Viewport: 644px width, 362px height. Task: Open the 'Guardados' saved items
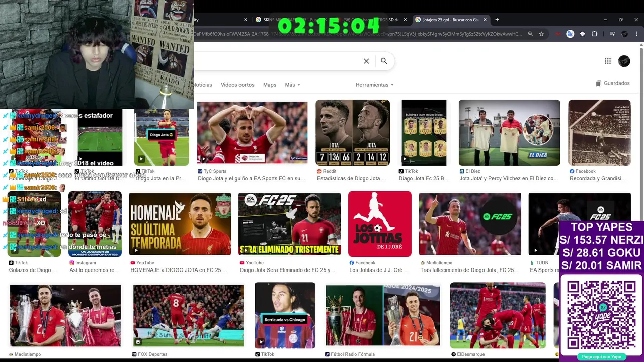point(613,83)
